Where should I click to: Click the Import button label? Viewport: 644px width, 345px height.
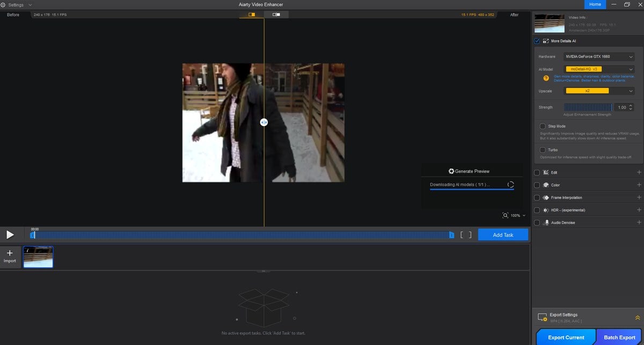click(10, 261)
